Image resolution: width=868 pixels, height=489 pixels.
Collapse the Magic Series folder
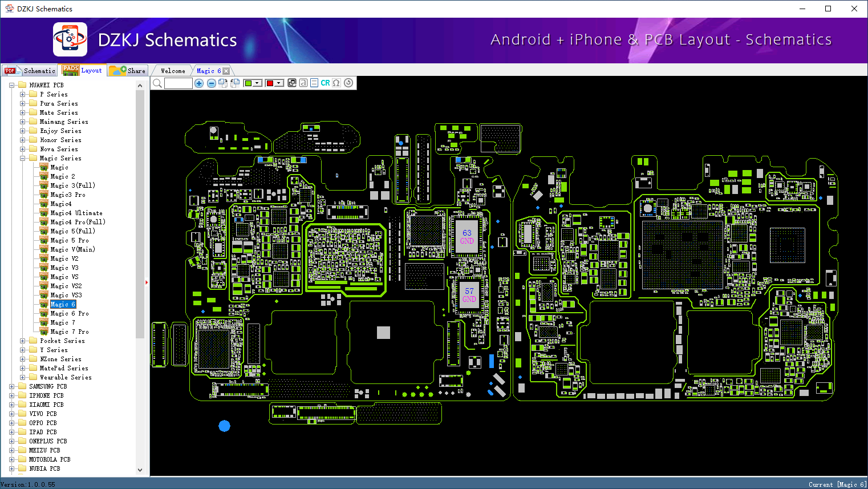tap(23, 158)
